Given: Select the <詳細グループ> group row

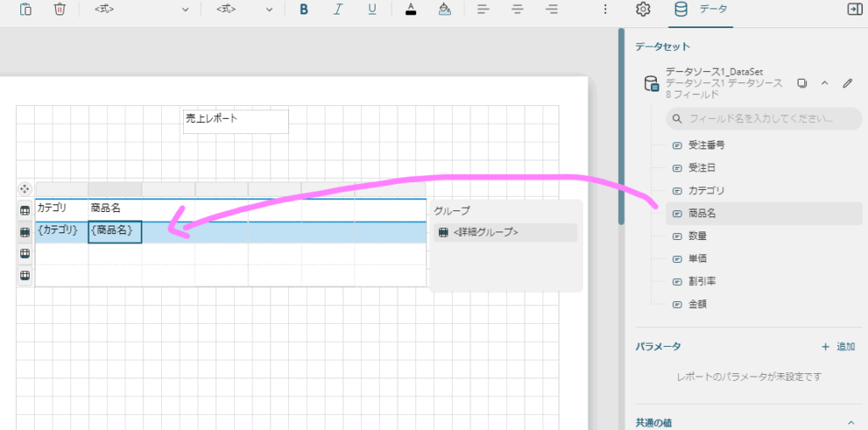Looking at the screenshot, I should pos(505,232).
